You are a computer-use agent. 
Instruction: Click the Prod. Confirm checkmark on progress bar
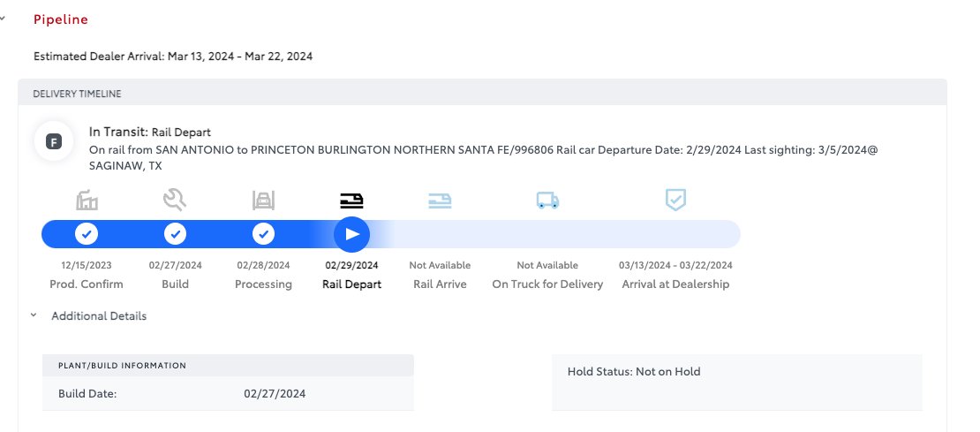tap(87, 234)
